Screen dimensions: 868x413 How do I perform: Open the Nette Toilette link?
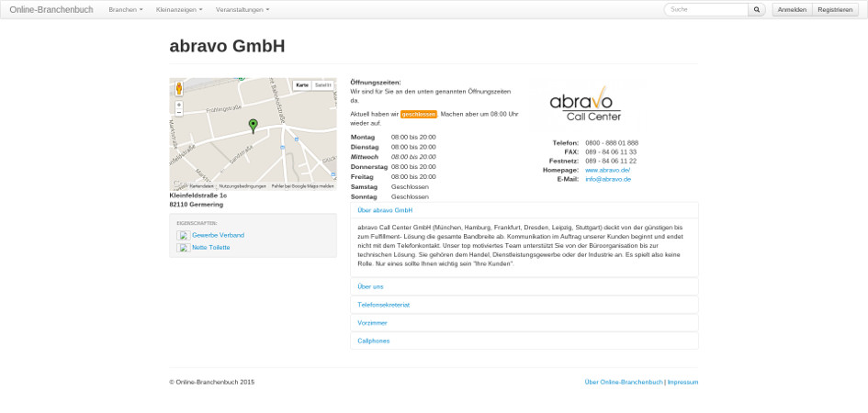211,248
